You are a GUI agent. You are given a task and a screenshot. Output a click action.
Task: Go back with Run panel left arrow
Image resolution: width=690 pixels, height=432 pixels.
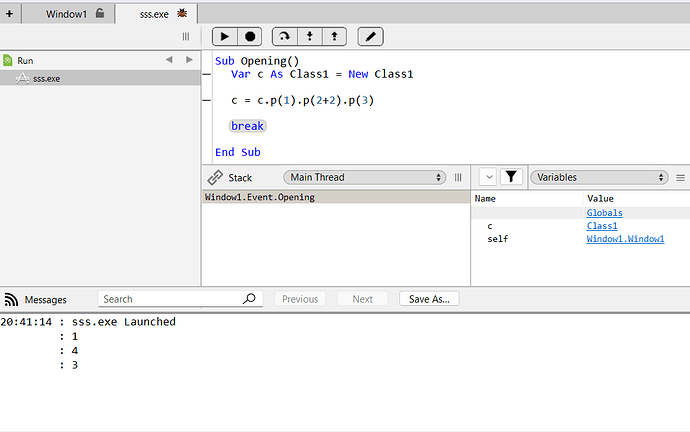[x=169, y=60]
